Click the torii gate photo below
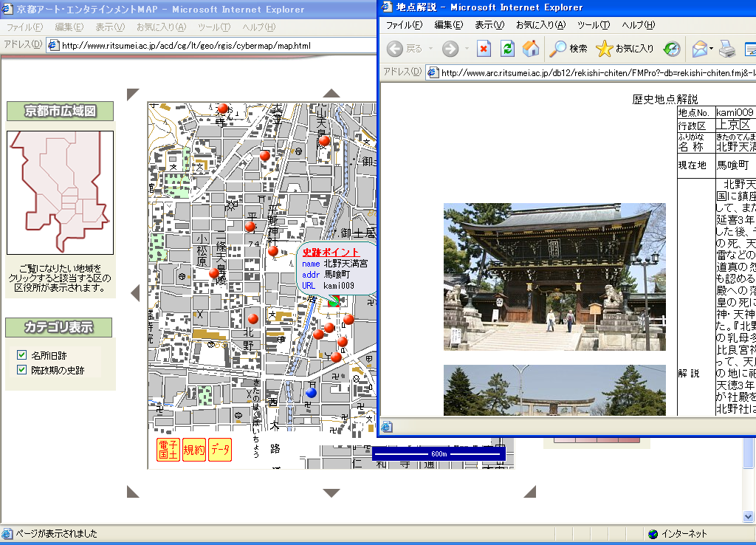The width and height of the screenshot is (756, 545). pyautogui.click(x=554, y=390)
